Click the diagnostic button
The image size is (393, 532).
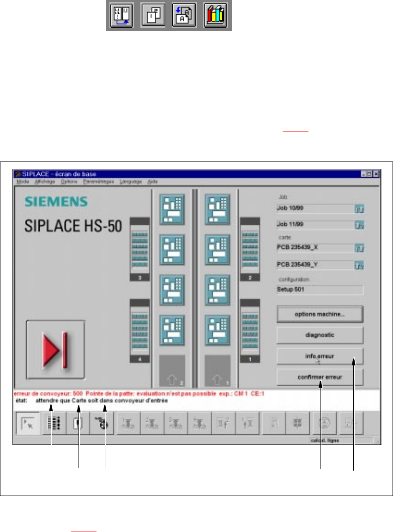320,335
